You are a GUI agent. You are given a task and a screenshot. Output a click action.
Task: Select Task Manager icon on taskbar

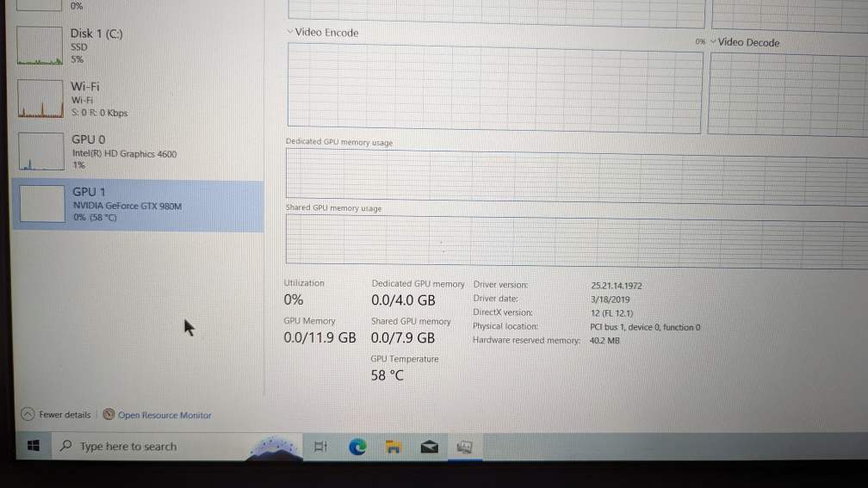click(464, 447)
